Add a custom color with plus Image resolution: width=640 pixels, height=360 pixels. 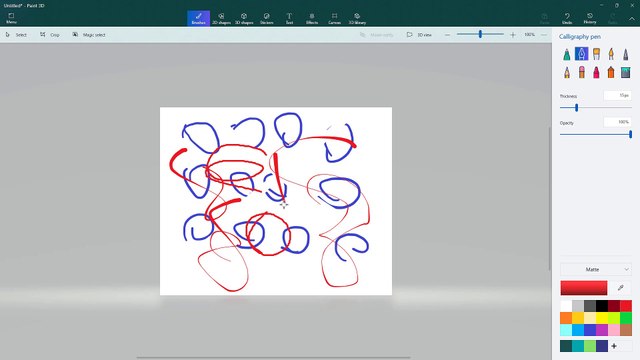(614, 346)
